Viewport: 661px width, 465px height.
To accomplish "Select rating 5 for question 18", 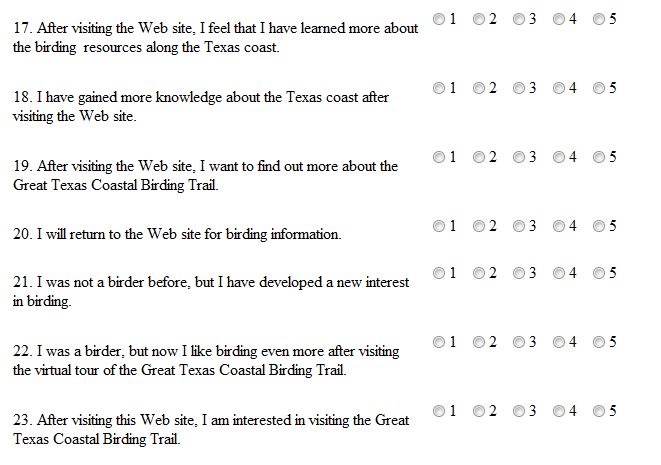I will (599, 88).
